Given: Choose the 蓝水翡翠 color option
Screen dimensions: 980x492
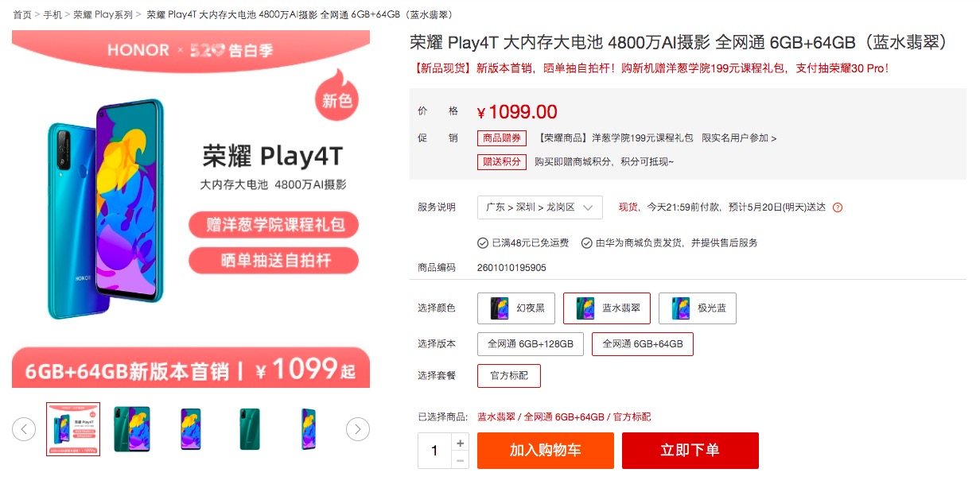Looking at the screenshot, I should 607,308.
